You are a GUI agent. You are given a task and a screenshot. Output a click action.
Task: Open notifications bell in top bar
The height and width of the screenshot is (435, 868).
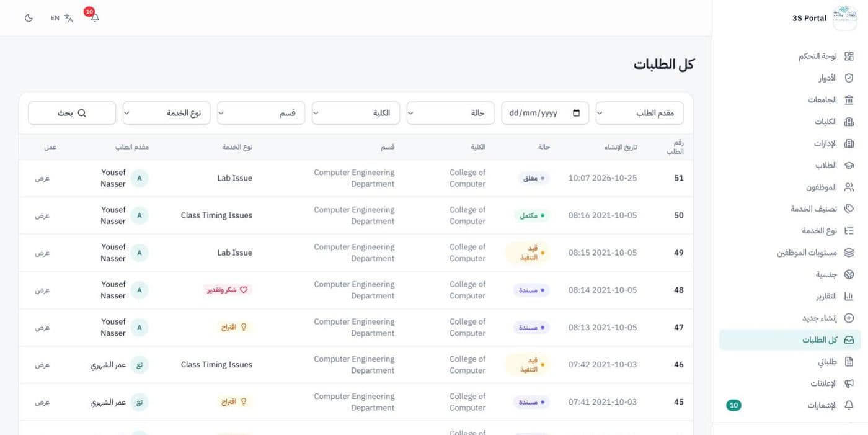[94, 17]
